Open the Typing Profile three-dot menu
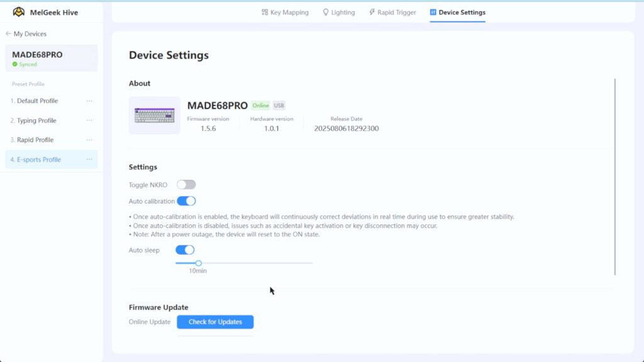644x362 pixels. pyautogui.click(x=89, y=121)
